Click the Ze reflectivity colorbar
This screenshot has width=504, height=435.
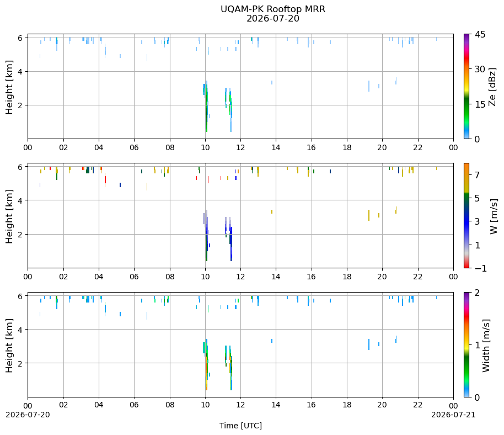click(467, 86)
